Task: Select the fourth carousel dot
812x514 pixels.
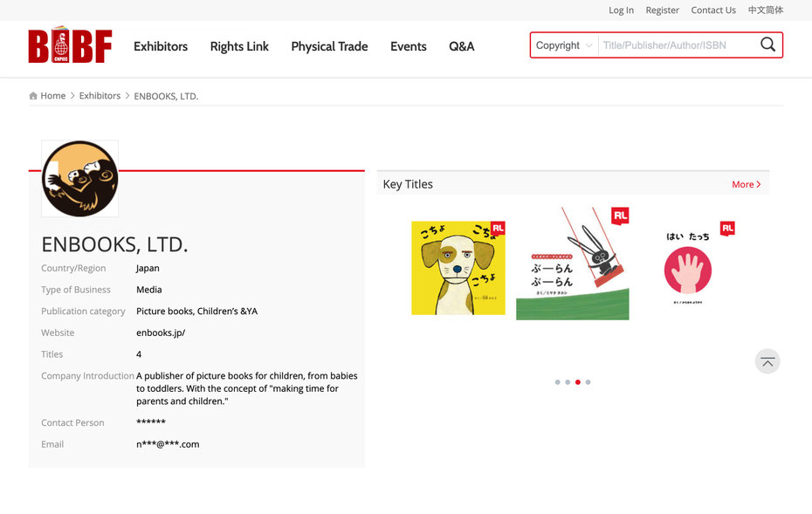Action: (588, 382)
